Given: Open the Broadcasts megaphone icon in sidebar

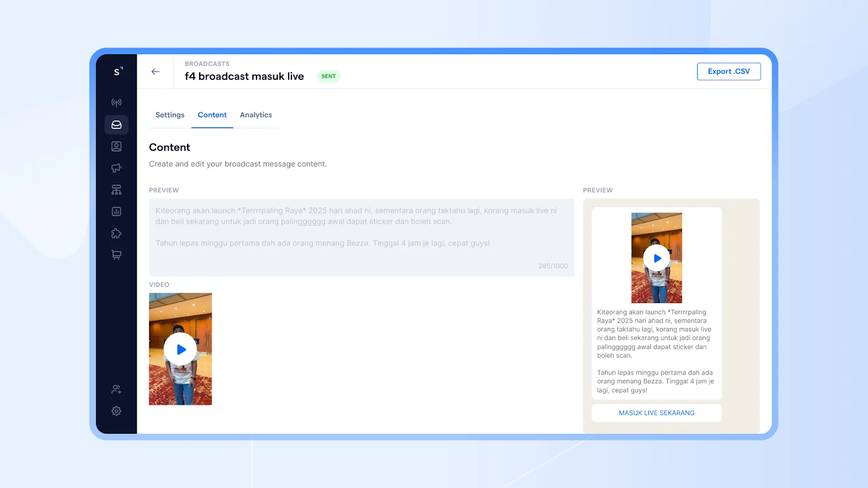Looking at the screenshot, I should click(117, 168).
